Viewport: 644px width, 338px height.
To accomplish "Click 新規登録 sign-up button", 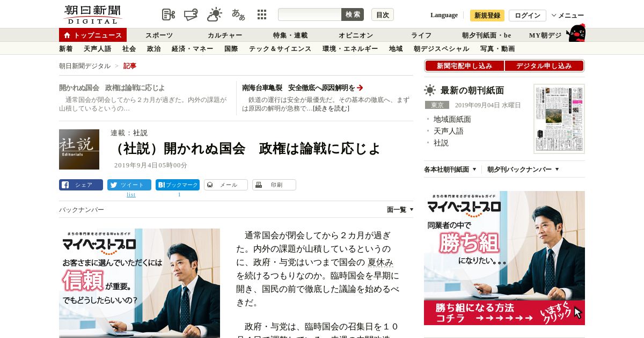I will click(487, 16).
